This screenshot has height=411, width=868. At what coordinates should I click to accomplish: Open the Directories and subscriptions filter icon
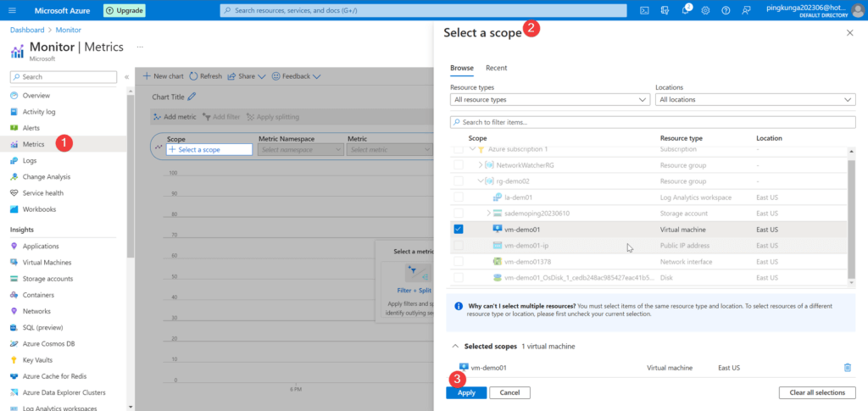665,10
